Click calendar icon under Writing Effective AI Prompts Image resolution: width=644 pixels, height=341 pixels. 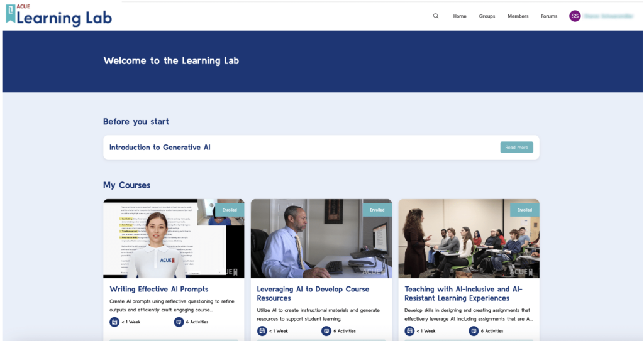[x=114, y=322]
